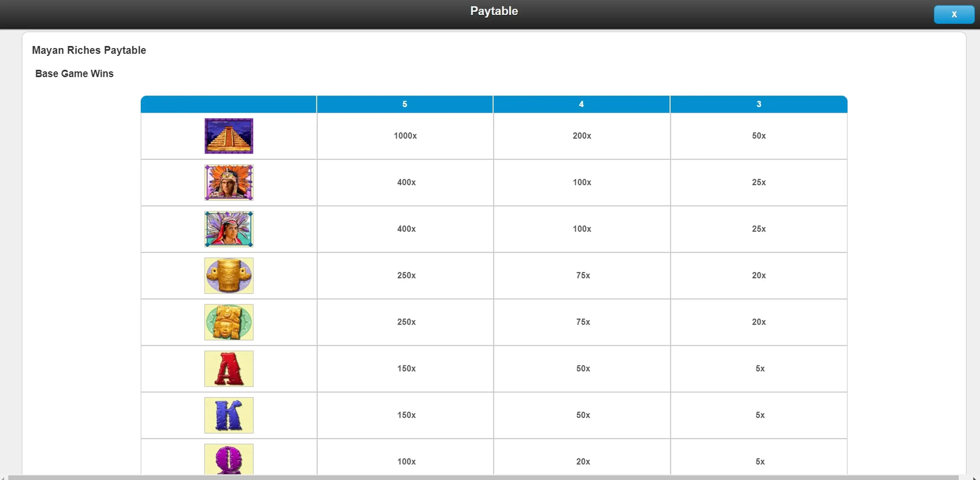Click 25x in the Mayan chief row
The image size is (980, 480).
coord(759,182)
